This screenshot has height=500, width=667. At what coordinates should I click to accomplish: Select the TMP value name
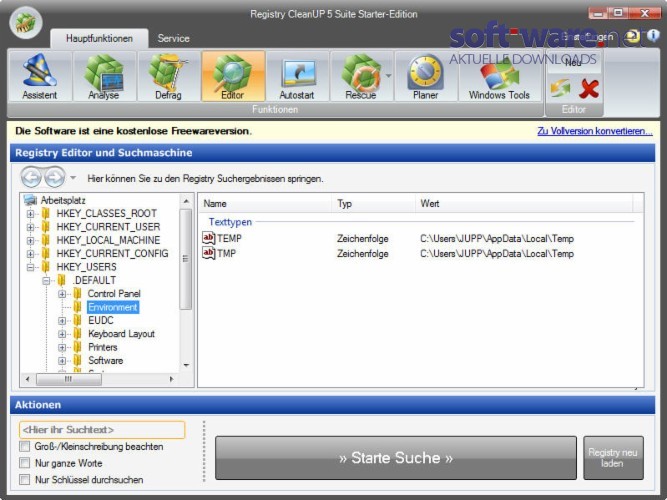tap(226, 254)
